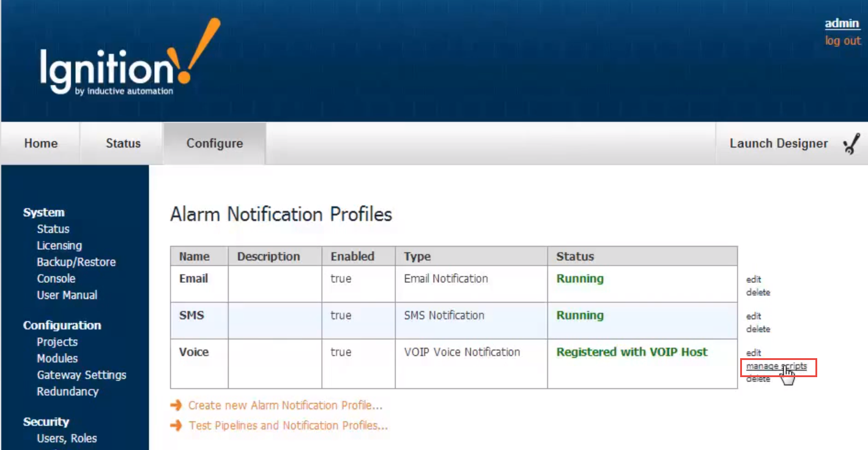Select Users, Roles under Security
The width and height of the screenshot is (868, 450).
pyautogui.click(x=67, y=438)
